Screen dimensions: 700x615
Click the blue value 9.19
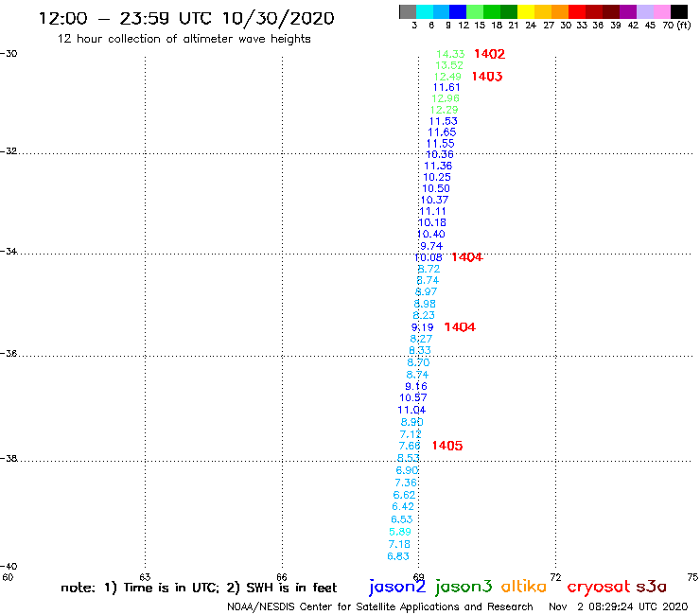click(x=422, y=327)
